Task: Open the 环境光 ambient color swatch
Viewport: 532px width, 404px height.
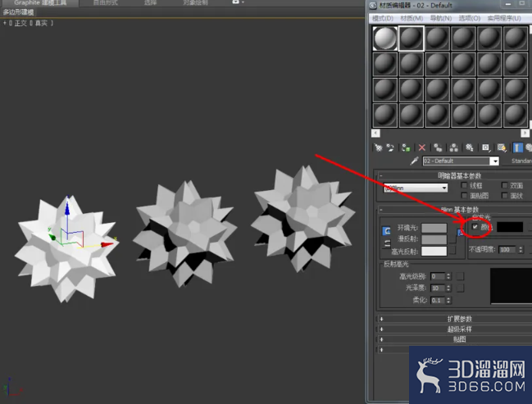Action: pyautogui.click(x=434, y=228)
